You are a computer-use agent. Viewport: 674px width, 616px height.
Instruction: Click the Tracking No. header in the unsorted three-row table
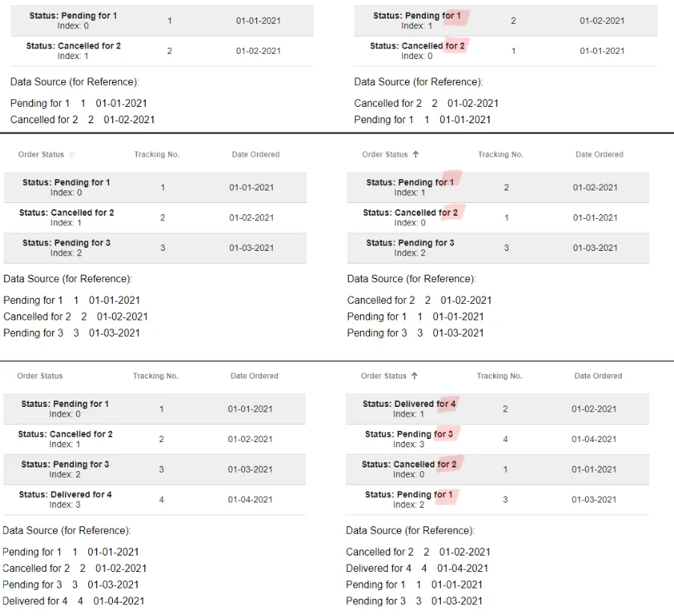157,155
